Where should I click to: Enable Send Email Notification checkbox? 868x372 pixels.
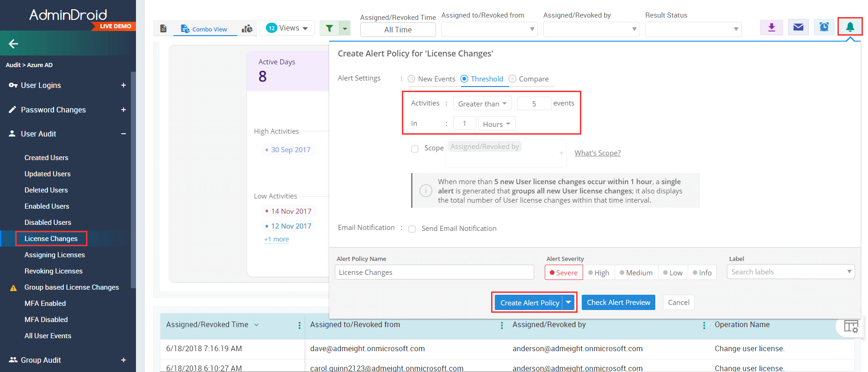pos(412,229)
